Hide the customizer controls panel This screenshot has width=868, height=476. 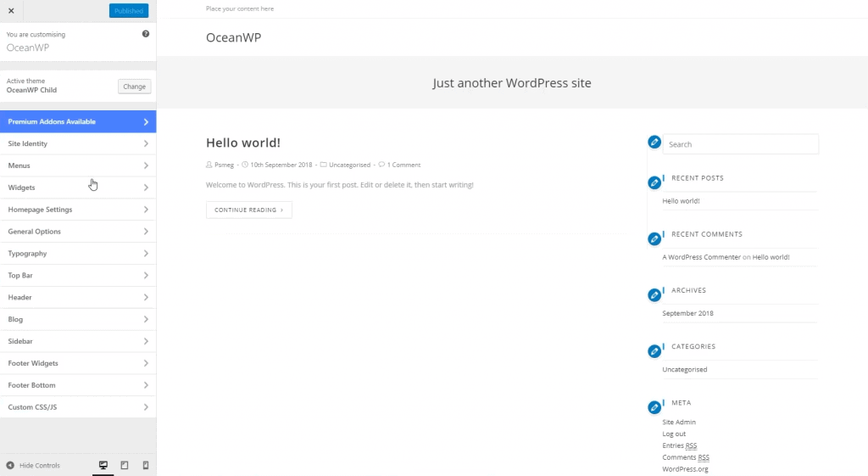34,465
